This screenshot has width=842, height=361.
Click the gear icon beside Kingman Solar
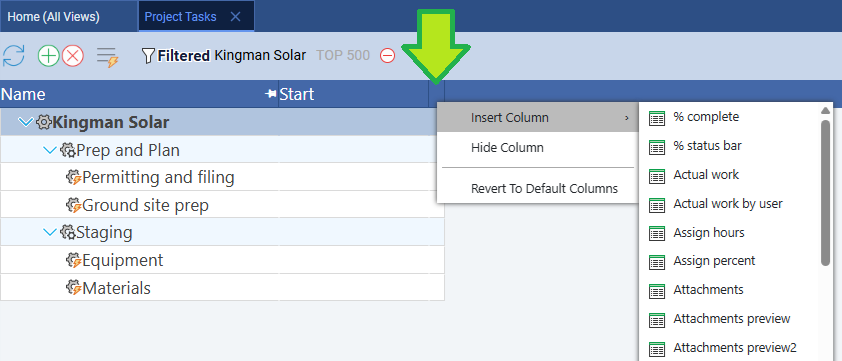(x=43, y=122)
